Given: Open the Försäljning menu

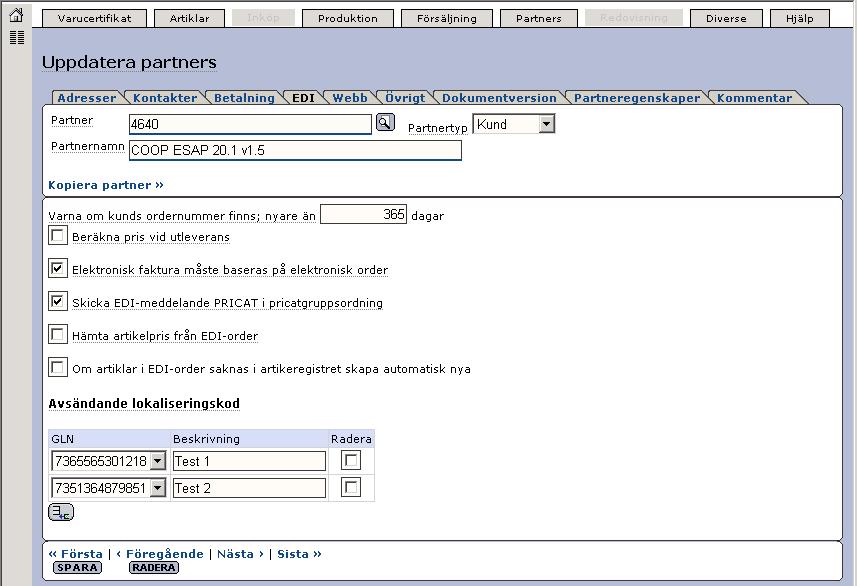Looking at the screenshot, I should coord(447,18).
